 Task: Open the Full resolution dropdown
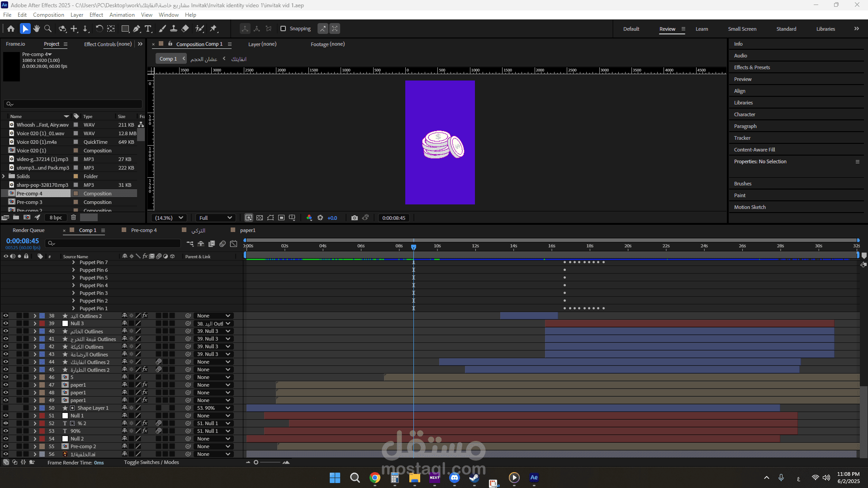(x=216, y=218)
